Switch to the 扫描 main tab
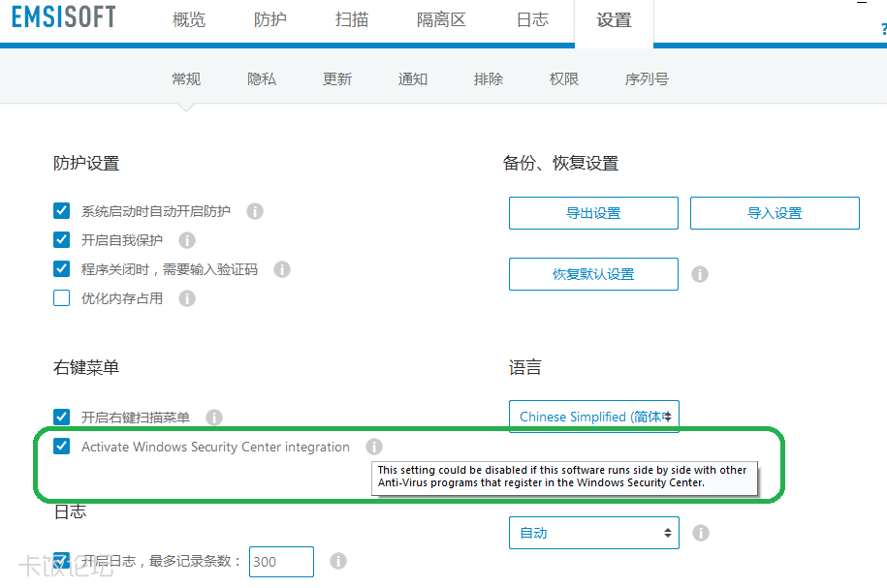Viewport: 887px width, 588px height. pos(351,20)
